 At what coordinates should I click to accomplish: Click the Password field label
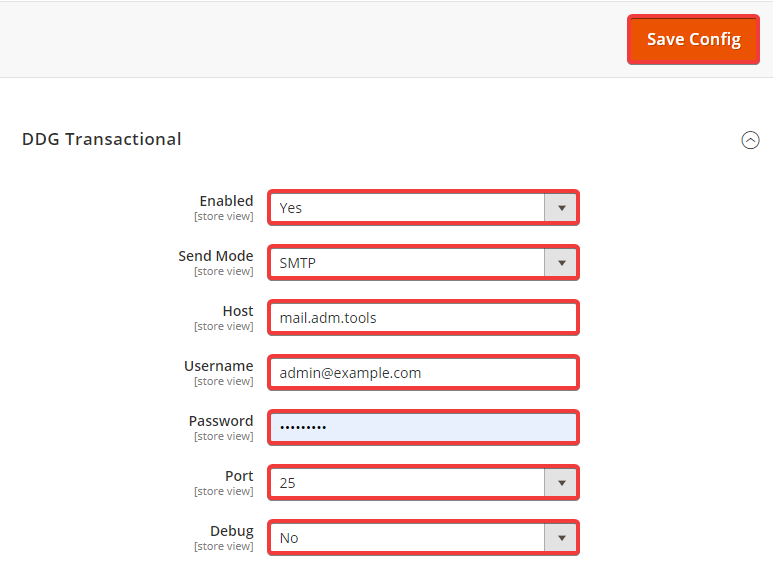click(221, 421)
